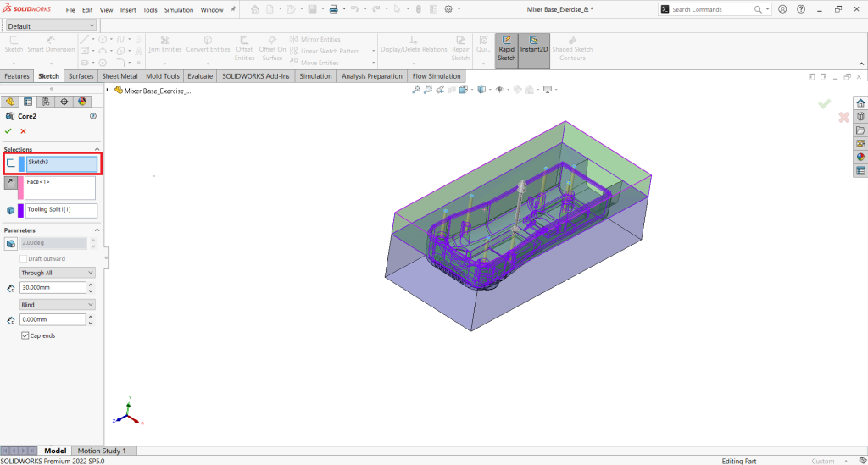The height and width of the screenshot is (465, 868).
Task: Toggle the draft on/off button beside 2.00deg
Action: click(11, 243)
